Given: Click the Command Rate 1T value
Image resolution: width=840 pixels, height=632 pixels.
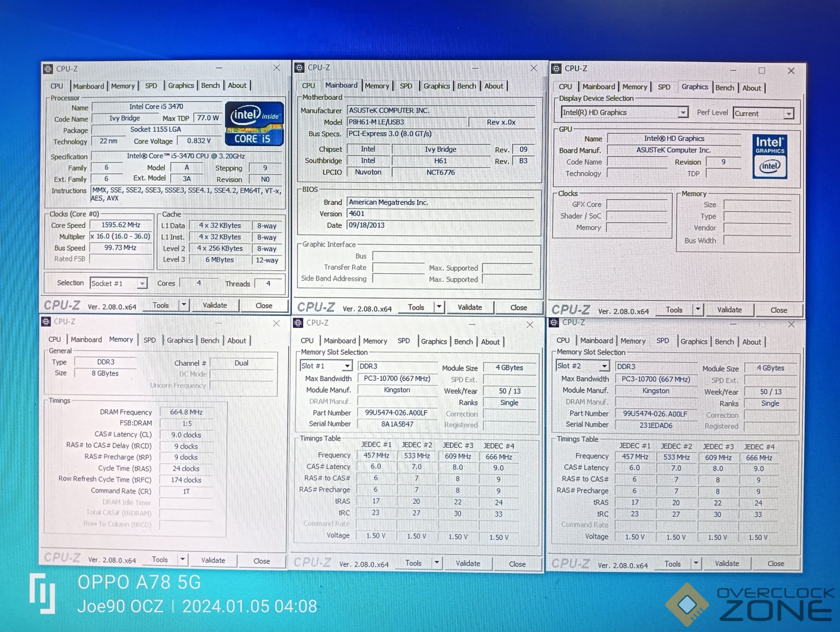Looking at the screenshot, I should (186, 491).
